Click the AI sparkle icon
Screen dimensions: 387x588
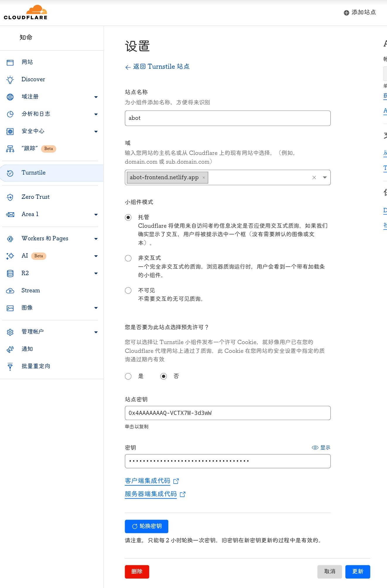[10, 256]
